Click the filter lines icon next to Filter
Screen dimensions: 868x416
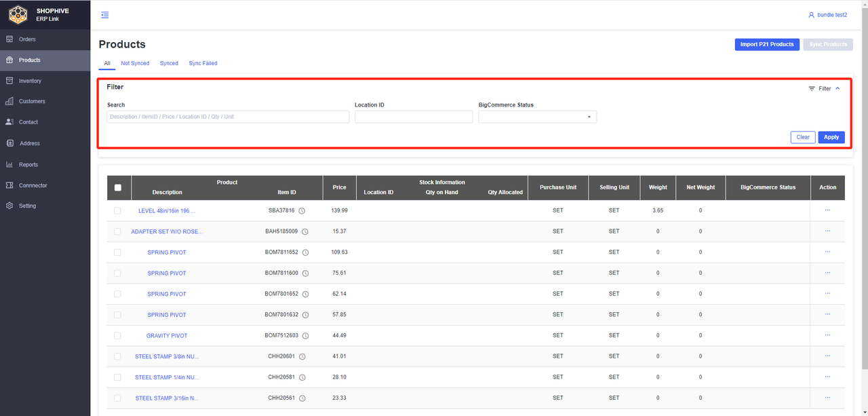[x=812, y=89]
